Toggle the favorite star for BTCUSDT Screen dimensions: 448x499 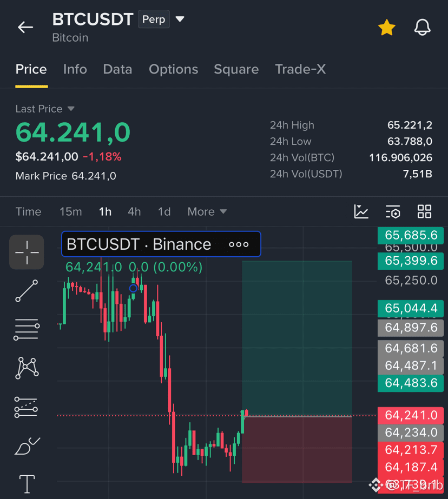tap(386, 28)
